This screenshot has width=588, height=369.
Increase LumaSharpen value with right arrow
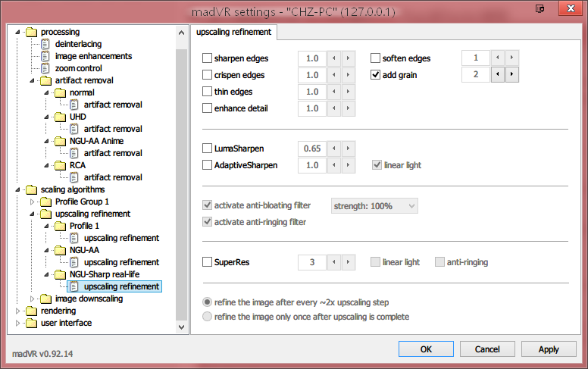point(348,149)
